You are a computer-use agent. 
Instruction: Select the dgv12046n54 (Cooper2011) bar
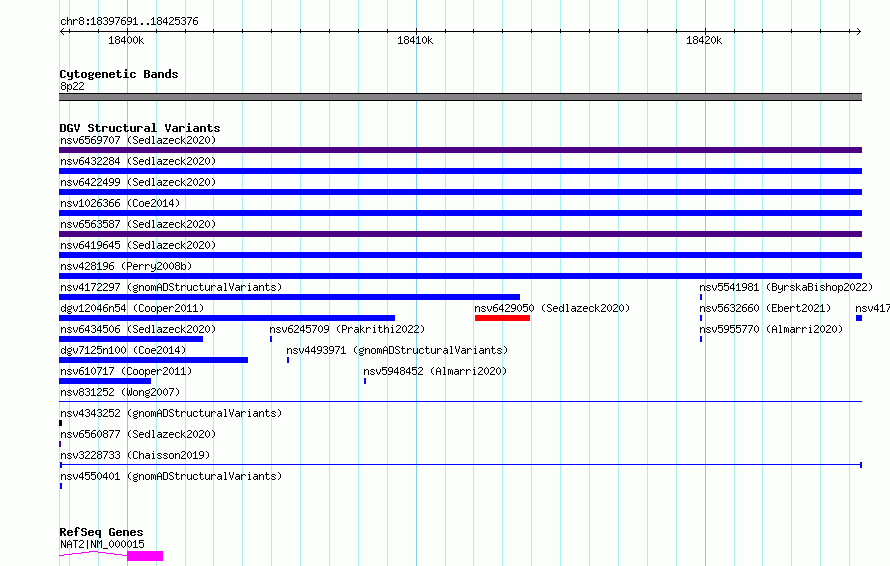227,318
